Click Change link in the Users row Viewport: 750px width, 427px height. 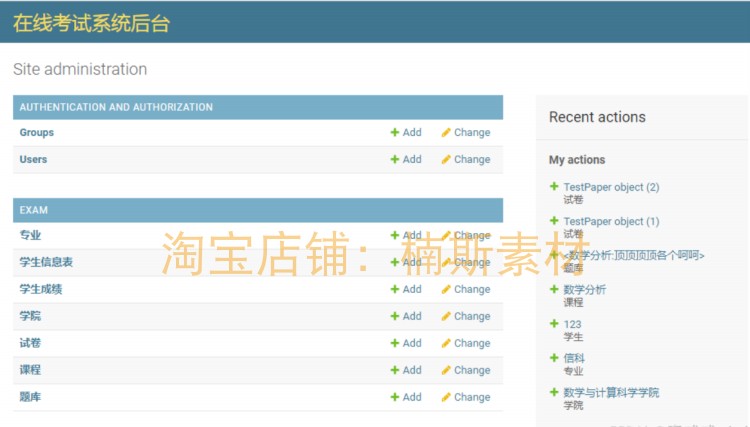click(466, 159)
